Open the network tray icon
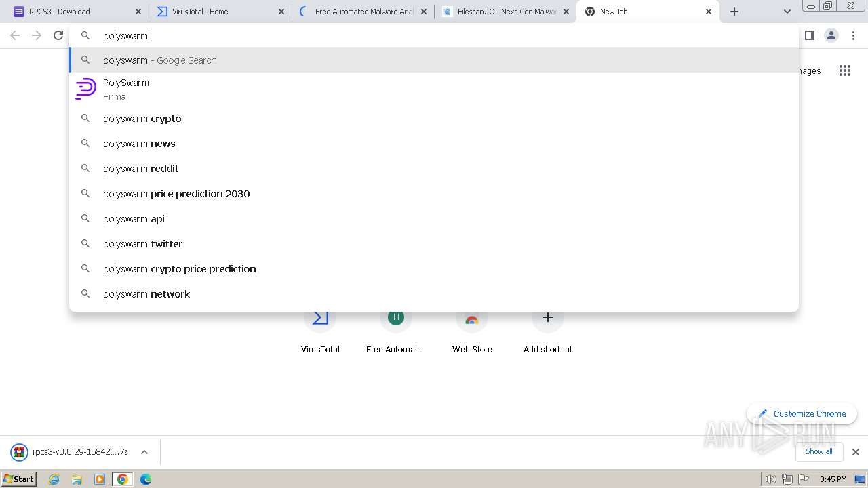868x488 pixels. coord(787,479)
